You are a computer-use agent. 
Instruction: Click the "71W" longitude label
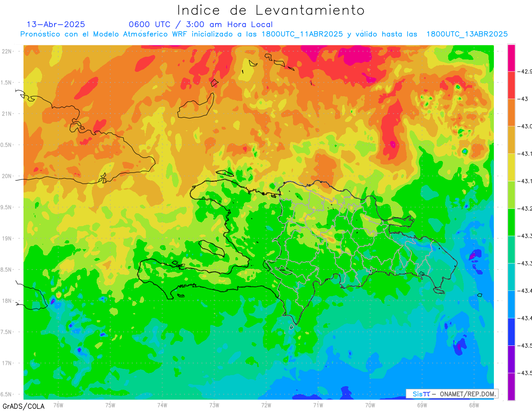(318, 405)
